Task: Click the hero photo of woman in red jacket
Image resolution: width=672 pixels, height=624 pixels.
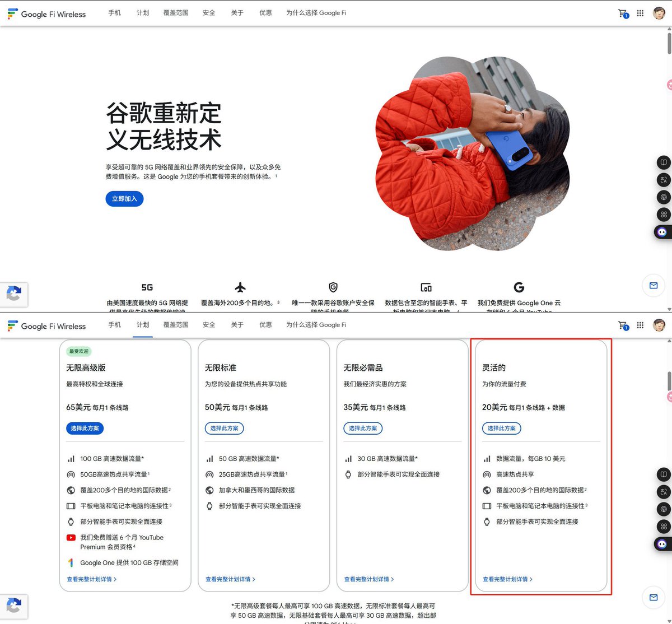Action: pyautogui.click(x=472, y=153)
